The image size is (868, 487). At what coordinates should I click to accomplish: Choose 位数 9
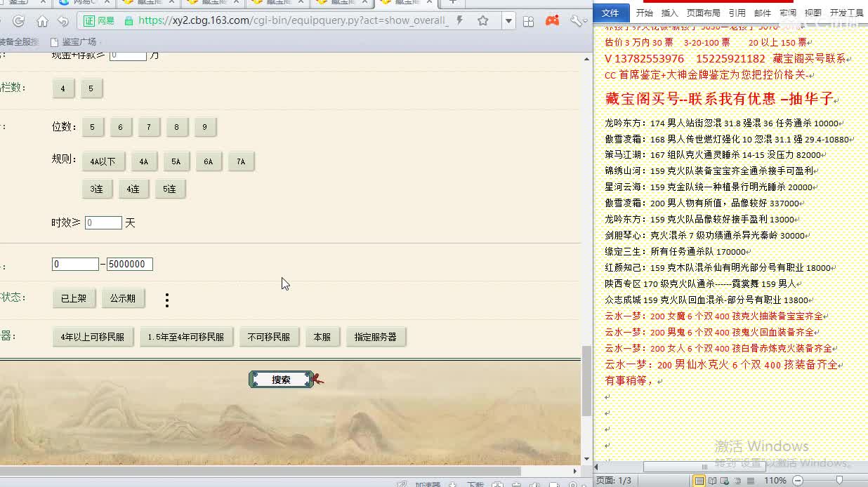[205, 127]
